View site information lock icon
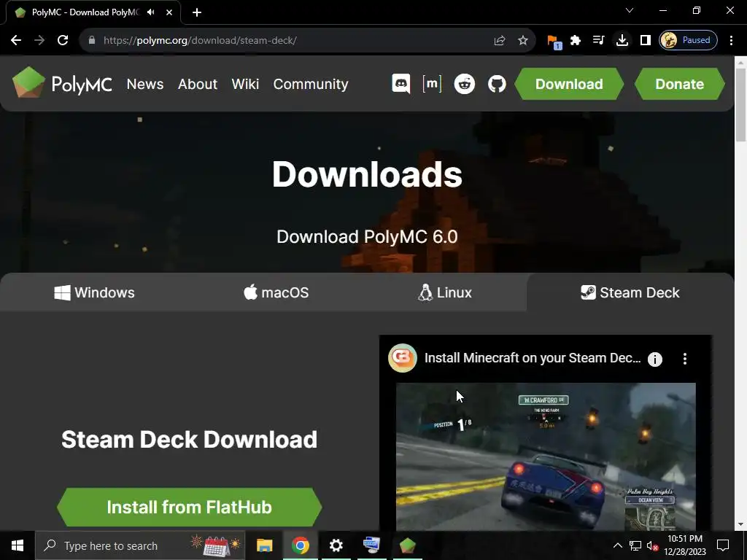The image size is (747, 560). (x=92, y=40)
